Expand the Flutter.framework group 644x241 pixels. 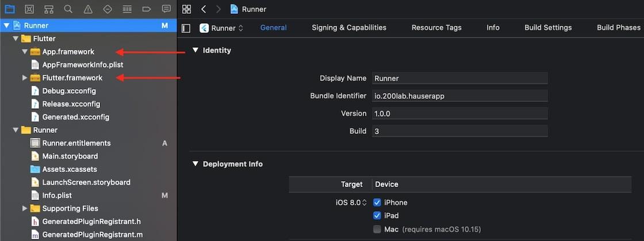pos(25,78)
